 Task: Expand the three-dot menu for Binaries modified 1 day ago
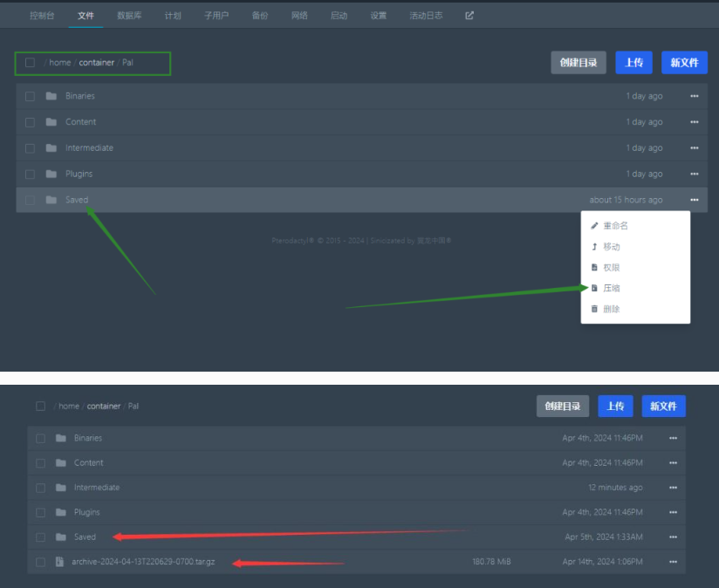[695, 96]
